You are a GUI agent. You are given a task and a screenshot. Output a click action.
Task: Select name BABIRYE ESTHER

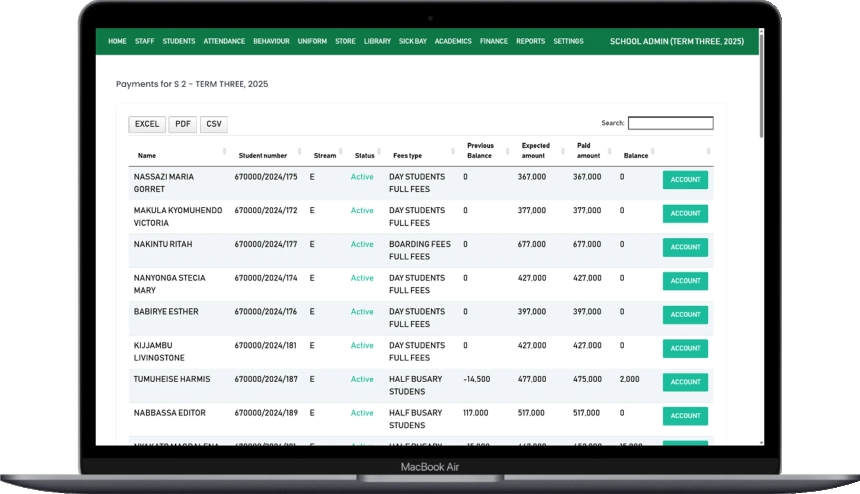(166, 311)
